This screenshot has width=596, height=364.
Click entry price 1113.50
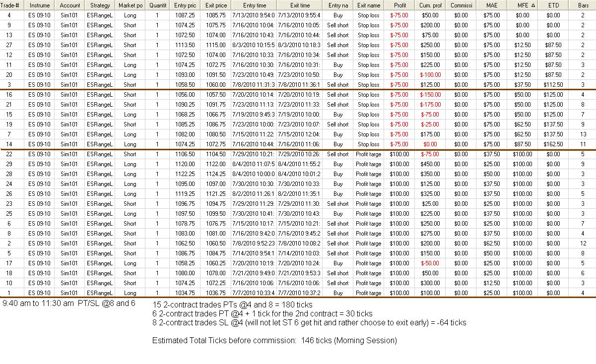pos(185,45)
